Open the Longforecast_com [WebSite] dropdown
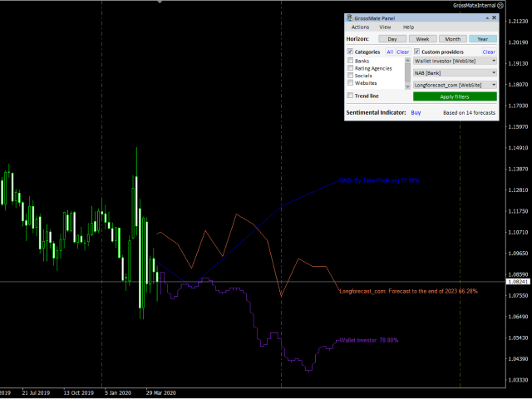 [455, 85]
